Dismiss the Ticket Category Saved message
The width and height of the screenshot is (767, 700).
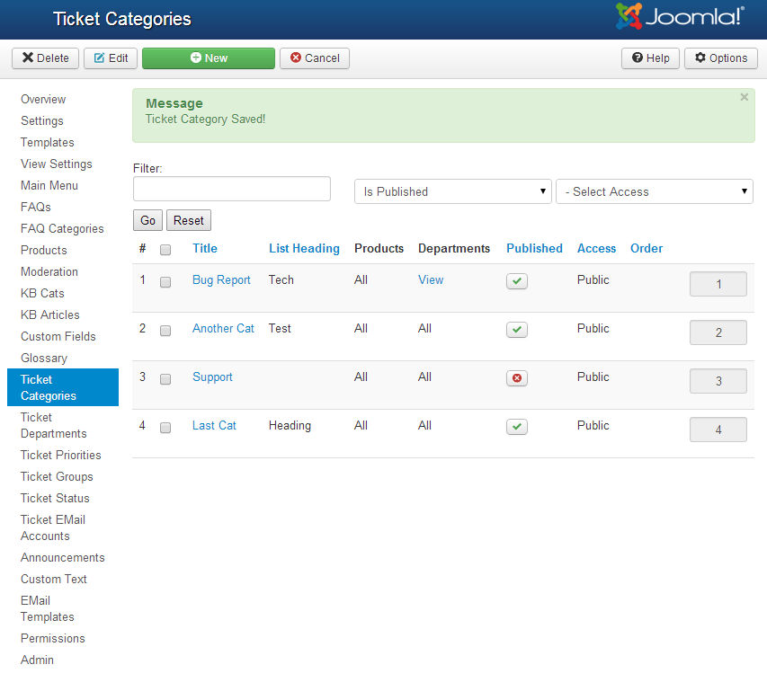pos(744,97)
